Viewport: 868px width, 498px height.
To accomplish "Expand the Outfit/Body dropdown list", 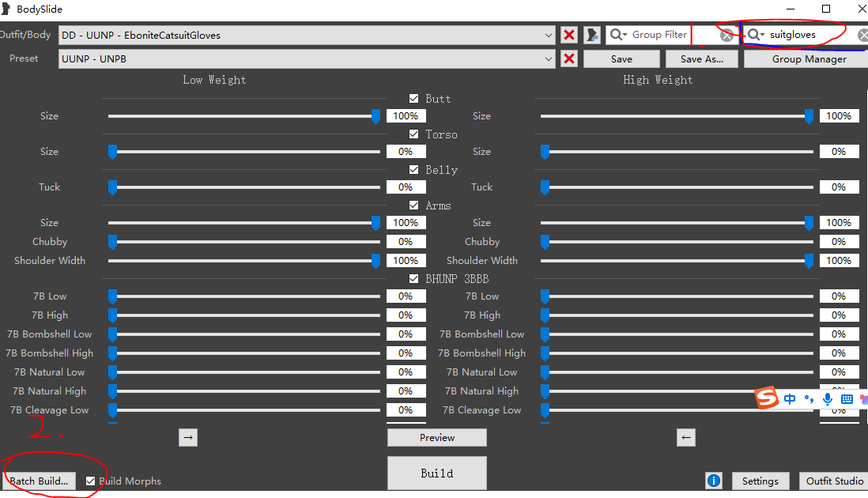I will (548, 35).
